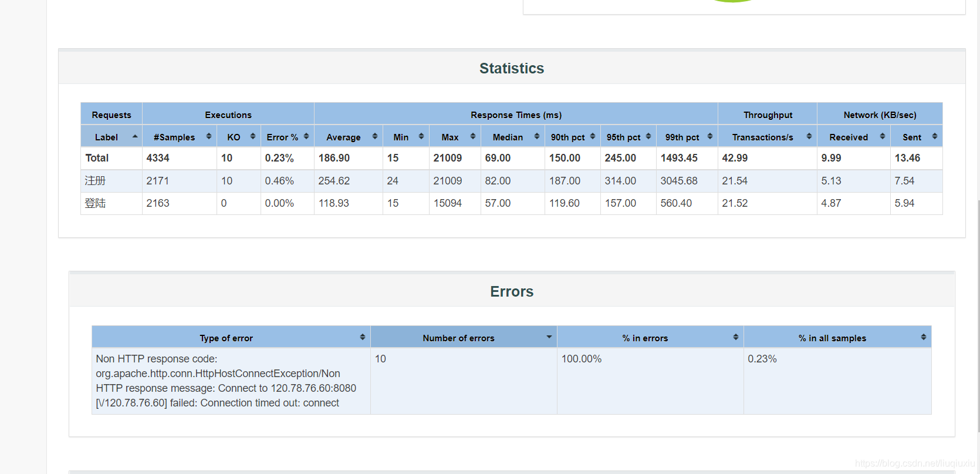980x474 pixels.
Task: Click % in all samples sort arrows
Action: pyautogui.click(x=923, y=337)
